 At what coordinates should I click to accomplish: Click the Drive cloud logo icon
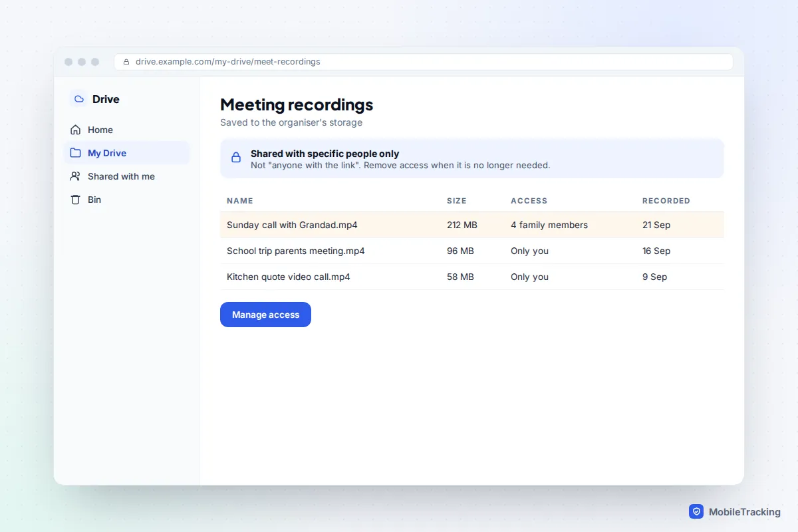79,99
